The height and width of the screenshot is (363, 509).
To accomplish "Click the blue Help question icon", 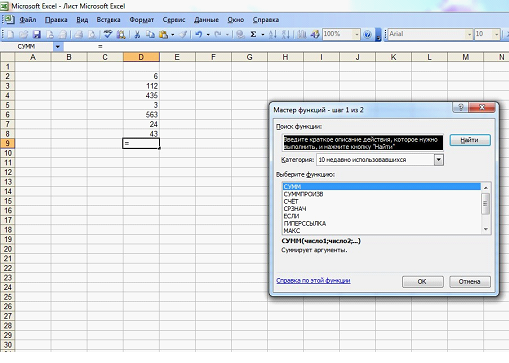I will [367, 34].
